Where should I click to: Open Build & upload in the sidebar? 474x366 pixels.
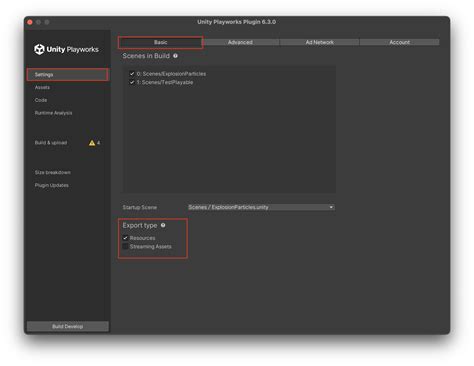pos(51,143)
